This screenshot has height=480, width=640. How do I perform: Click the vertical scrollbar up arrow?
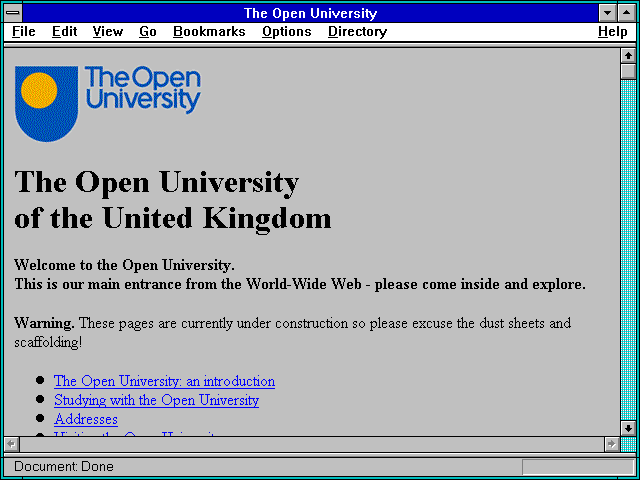[x=628, y=56]
